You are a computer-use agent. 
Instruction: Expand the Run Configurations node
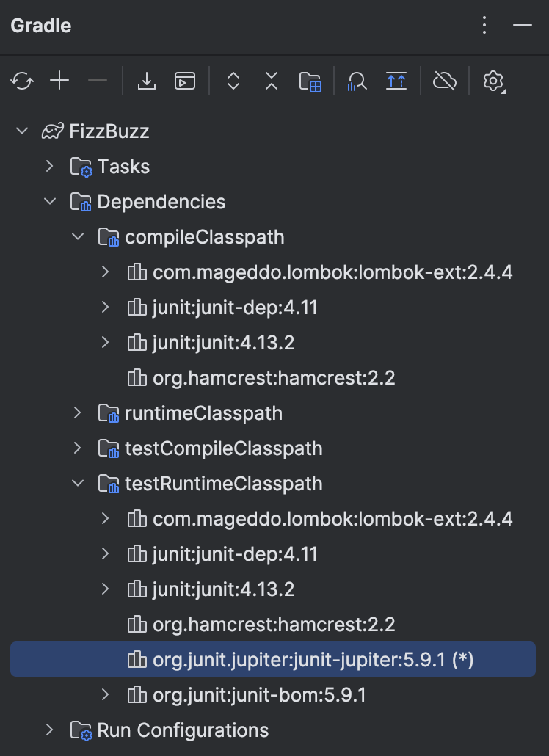coord(49,730)
